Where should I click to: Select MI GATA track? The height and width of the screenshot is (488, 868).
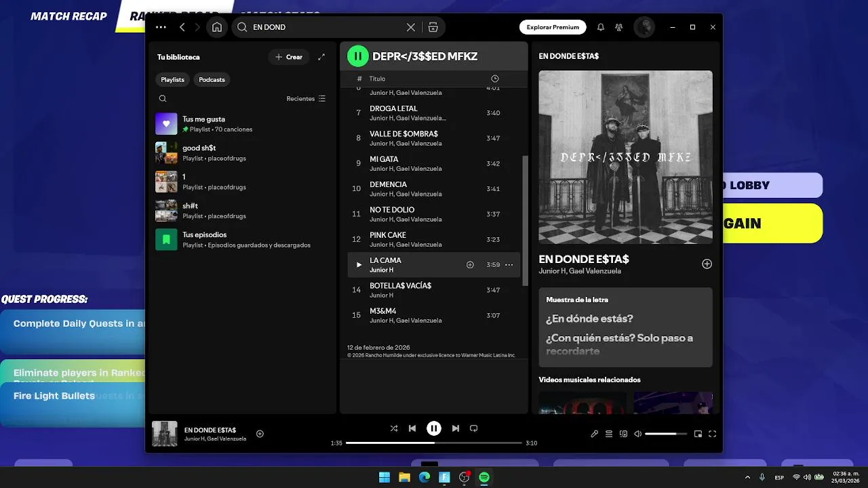pyautogui.click(x=433, y=163)
